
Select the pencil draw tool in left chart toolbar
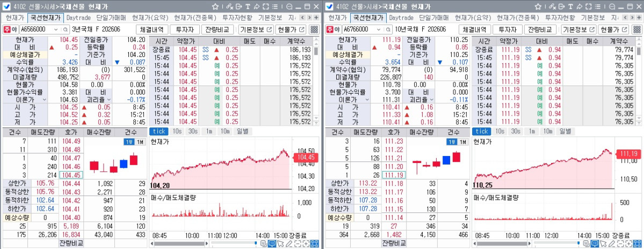click(x=289, y=244)
